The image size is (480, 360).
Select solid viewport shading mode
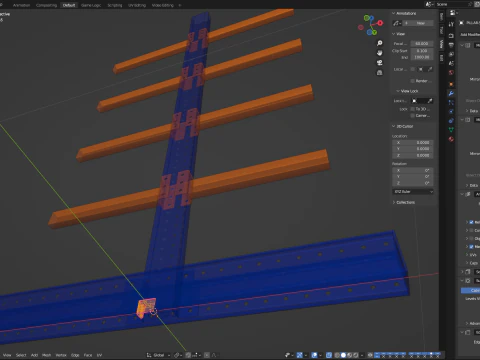tap(343, 355)
